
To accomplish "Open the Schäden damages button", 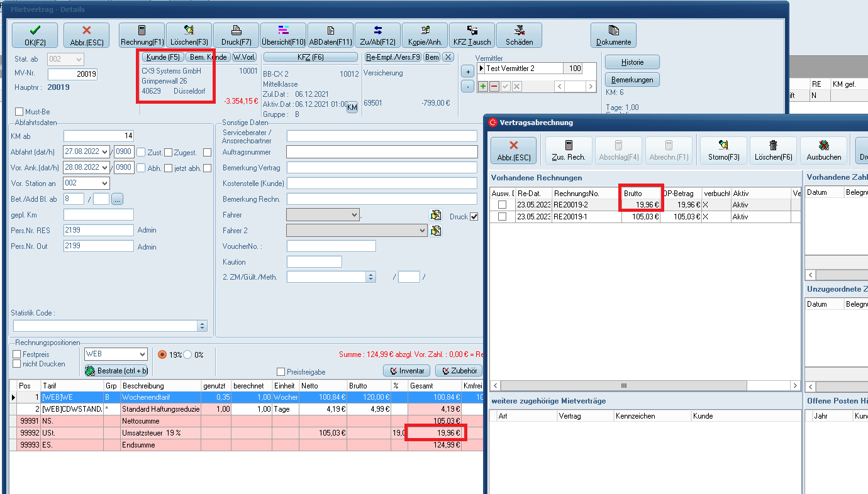I will 519,35.
